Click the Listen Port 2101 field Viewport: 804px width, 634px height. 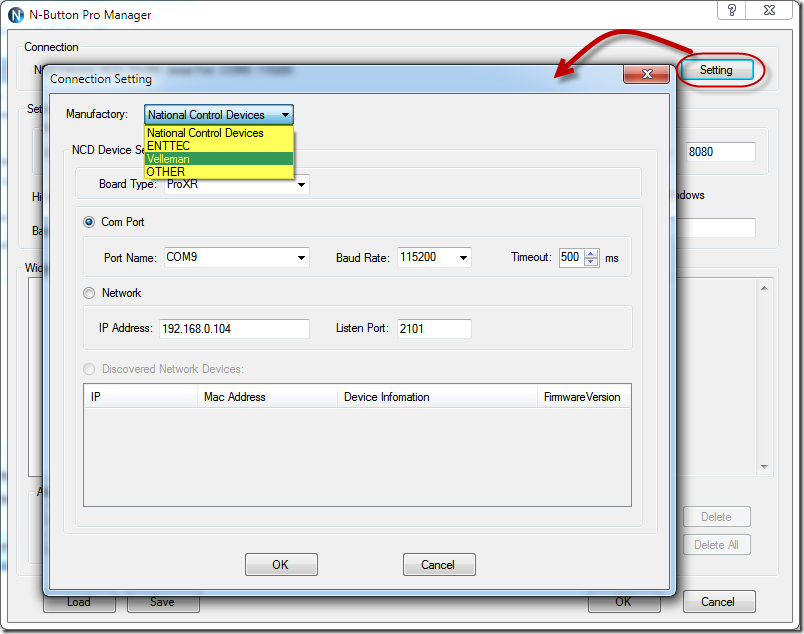point(434,329)
